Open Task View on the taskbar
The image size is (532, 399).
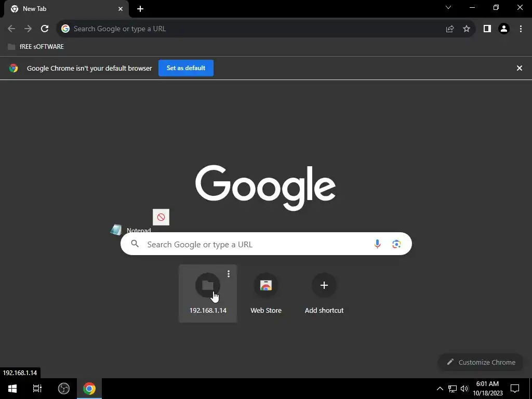click(37, 389)
